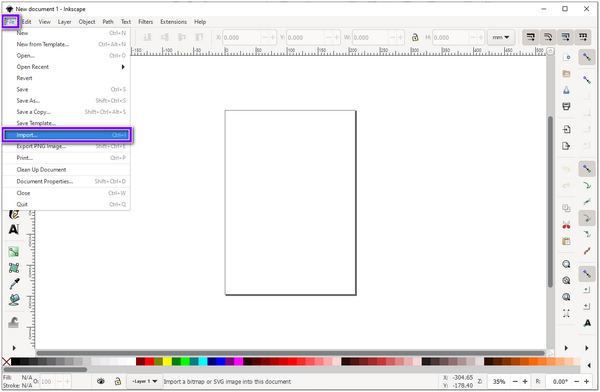This screenshot has width=600, height=392.
Task: Open the Edit menu
Action: point(26,22)
